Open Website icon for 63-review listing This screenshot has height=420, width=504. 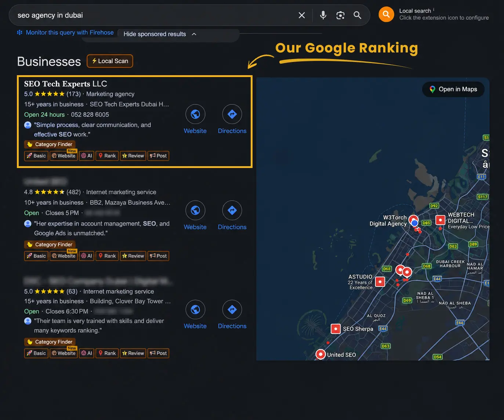(x=195, y=310)
